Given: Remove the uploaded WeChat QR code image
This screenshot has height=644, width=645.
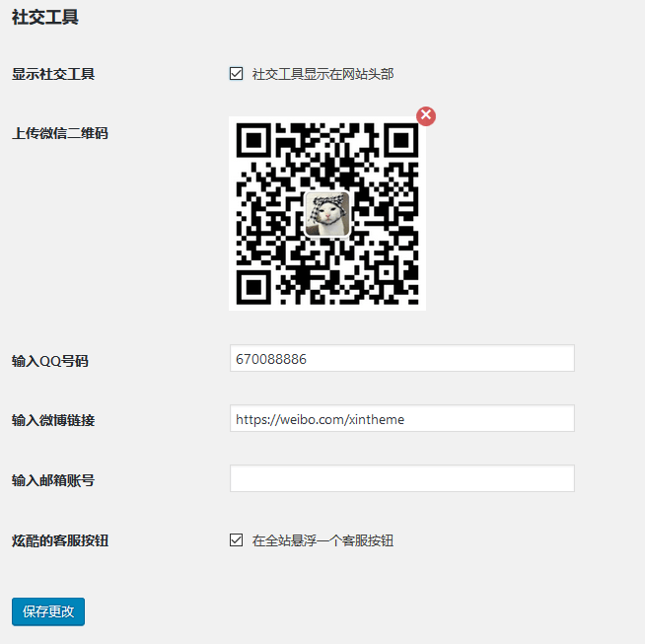Looking at the screenshot, I should pos(426,116).
